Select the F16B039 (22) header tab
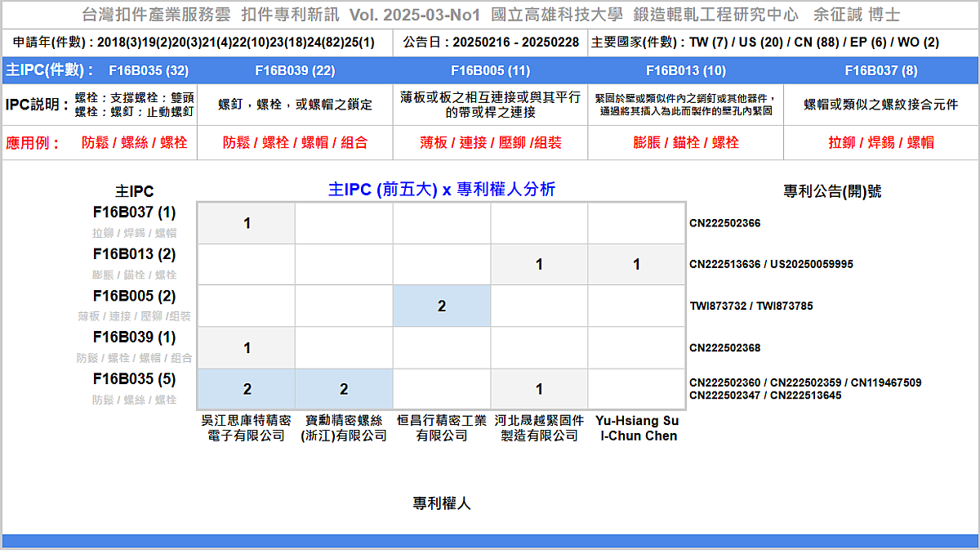This screenshot has width=980, height=550. point(295,71)
